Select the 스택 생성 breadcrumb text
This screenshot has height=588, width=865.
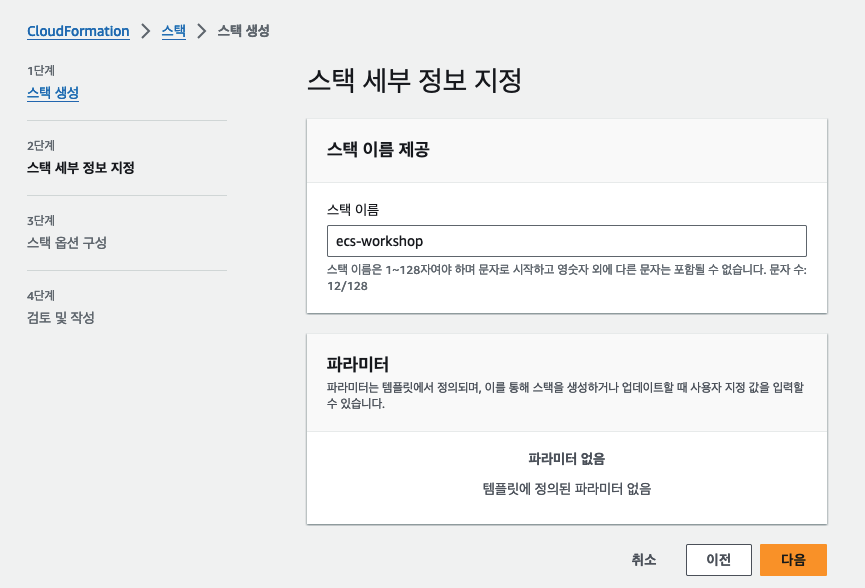coord(243,31)
